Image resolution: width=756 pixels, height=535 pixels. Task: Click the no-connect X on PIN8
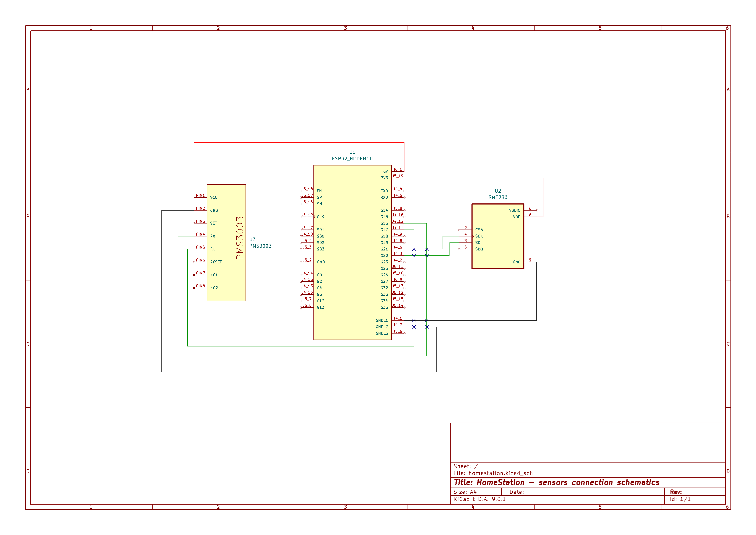tap(194, 288)
